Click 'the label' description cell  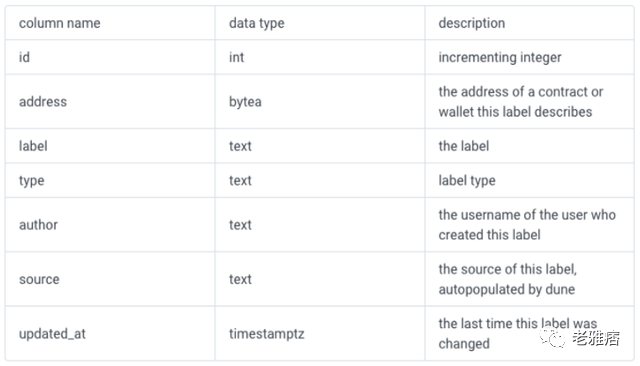click(x=529, y=146)
